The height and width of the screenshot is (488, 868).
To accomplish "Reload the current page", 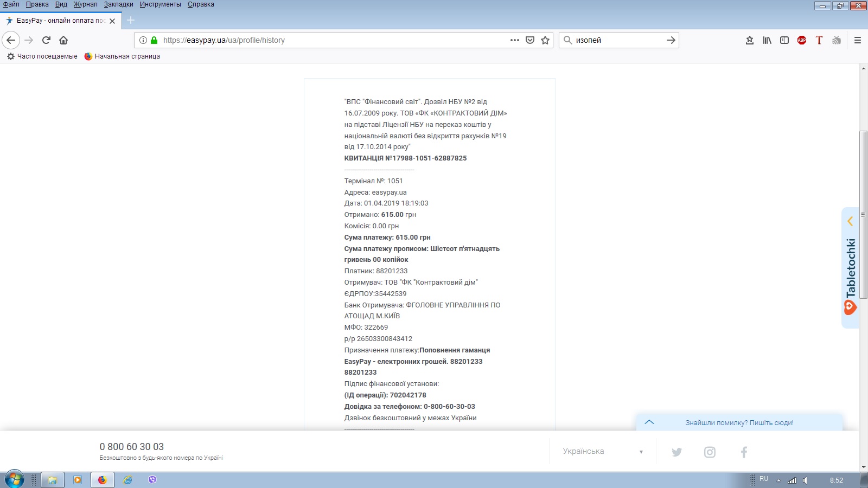I will click(47, 40).
